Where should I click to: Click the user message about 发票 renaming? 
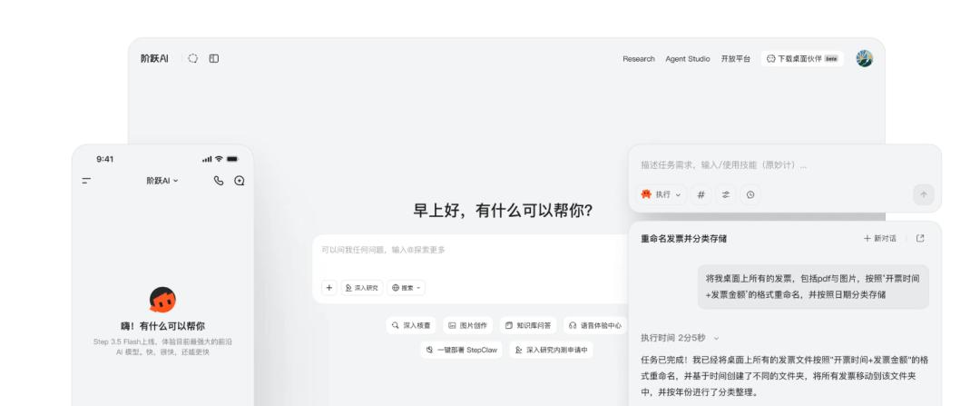[x=813, y=286]
